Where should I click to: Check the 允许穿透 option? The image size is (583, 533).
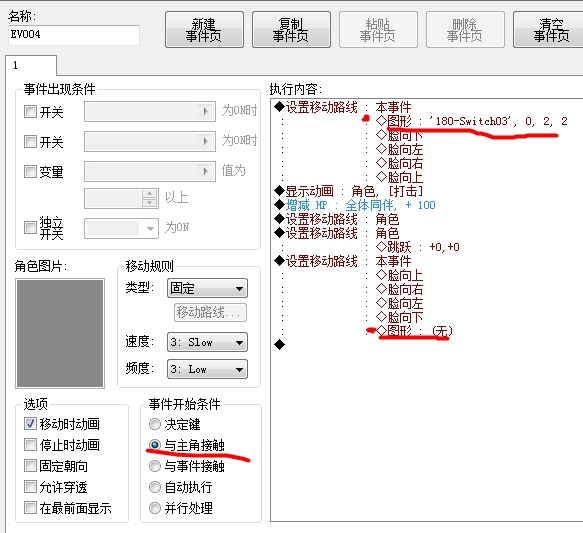pyautogui.click(x=30, y=487)
